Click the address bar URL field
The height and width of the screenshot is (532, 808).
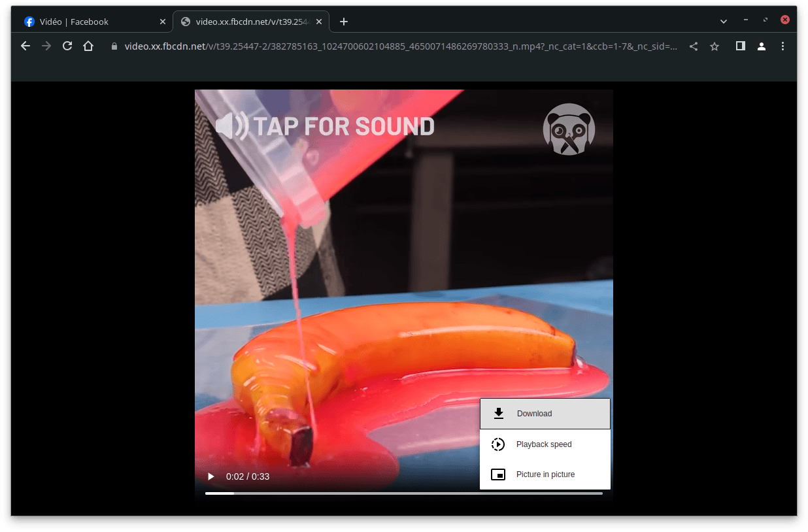(399, 46)
